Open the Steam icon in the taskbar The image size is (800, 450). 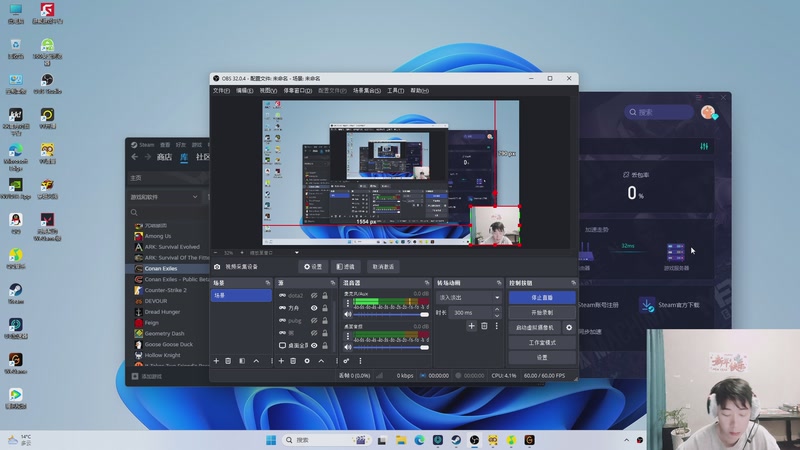pyautogui.click(x=456, y=440)
